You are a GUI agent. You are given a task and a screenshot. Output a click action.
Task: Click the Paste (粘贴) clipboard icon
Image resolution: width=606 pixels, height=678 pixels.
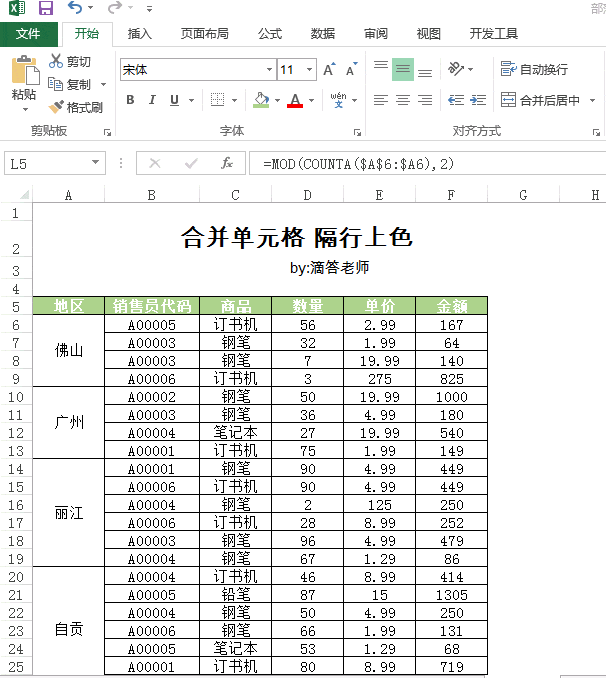pyautogui.click(x=24, y=72)
